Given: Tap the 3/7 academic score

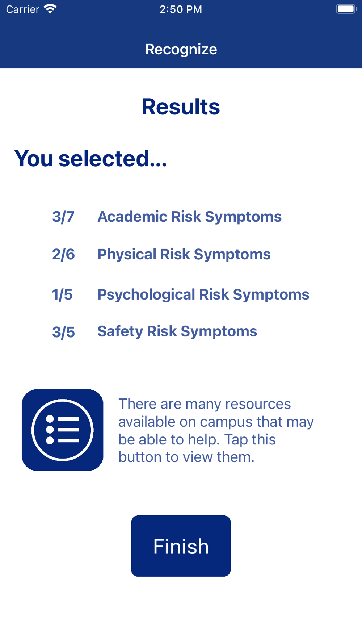Looking at the screenshot, I should [63, 217].
